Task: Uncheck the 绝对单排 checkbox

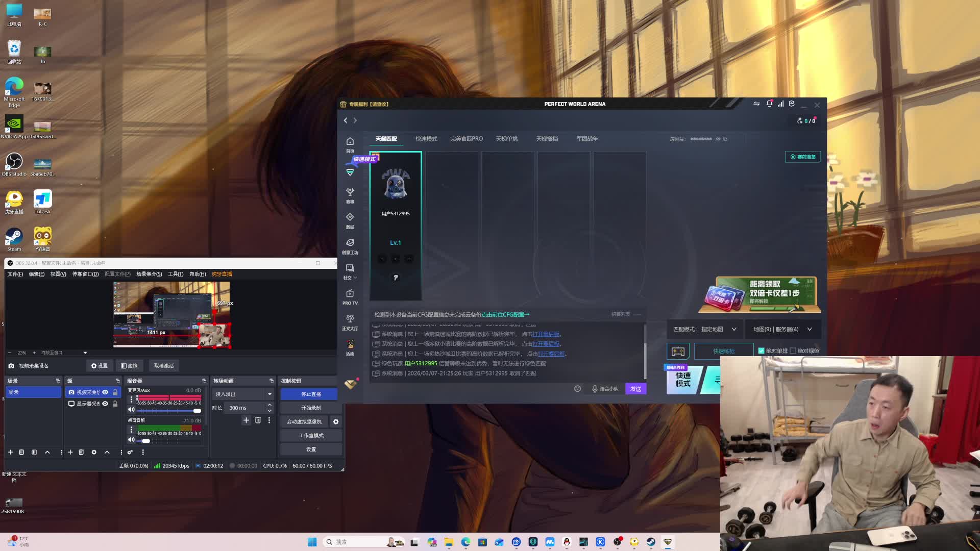Action: point(761,351)
